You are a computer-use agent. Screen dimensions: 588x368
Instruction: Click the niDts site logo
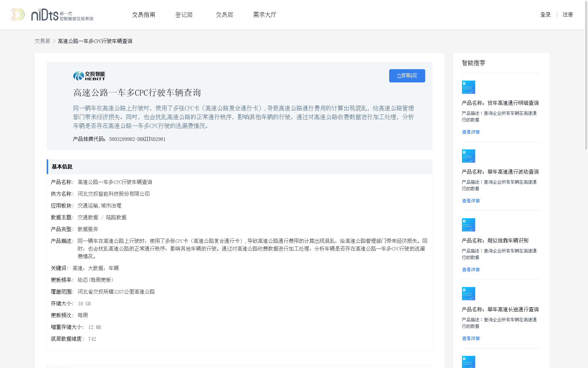pos(62,15)
